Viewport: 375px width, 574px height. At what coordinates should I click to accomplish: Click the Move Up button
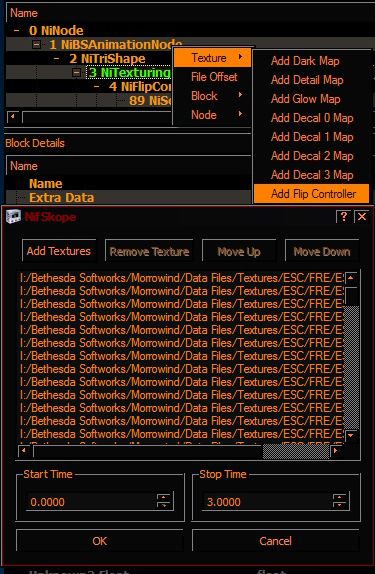coord(239,251)
